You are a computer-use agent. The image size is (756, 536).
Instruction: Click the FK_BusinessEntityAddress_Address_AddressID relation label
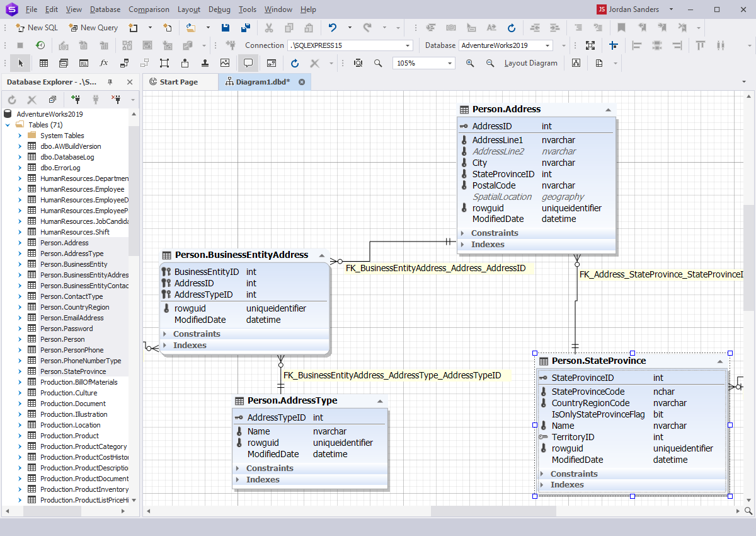tap(435, 268)
